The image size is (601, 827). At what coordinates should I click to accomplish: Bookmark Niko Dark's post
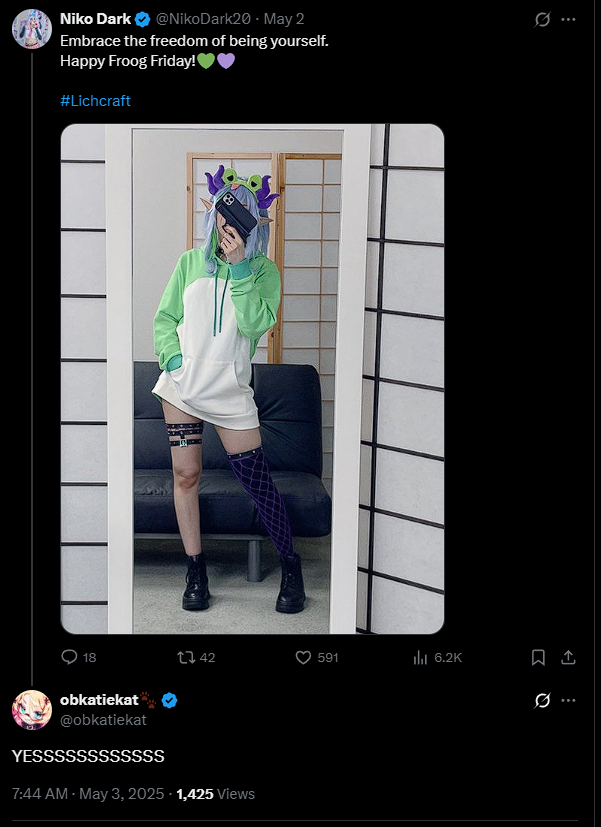click(x=538, y=657)
